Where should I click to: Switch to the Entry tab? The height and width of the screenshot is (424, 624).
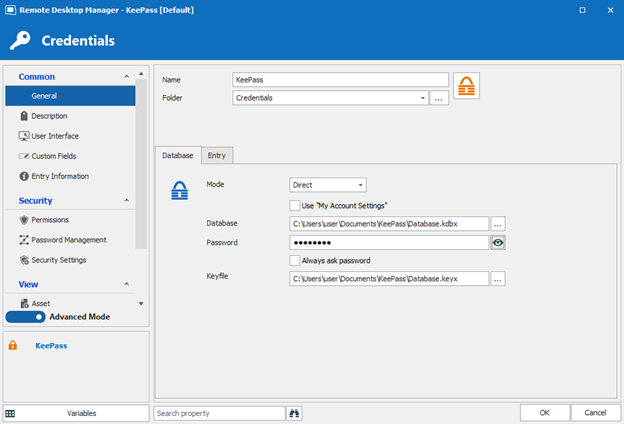pos(216,155)
